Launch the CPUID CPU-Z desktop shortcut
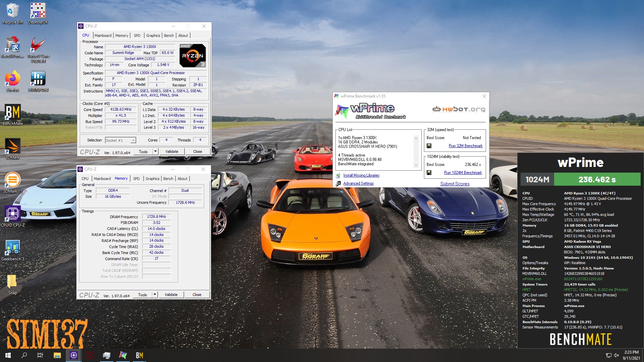644x362 pixels. coord(12,216)
